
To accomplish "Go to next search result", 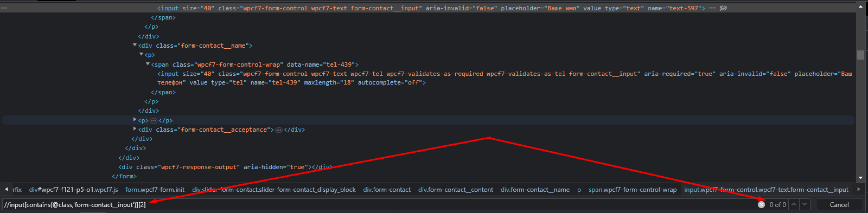I will [x=805, y=204].
